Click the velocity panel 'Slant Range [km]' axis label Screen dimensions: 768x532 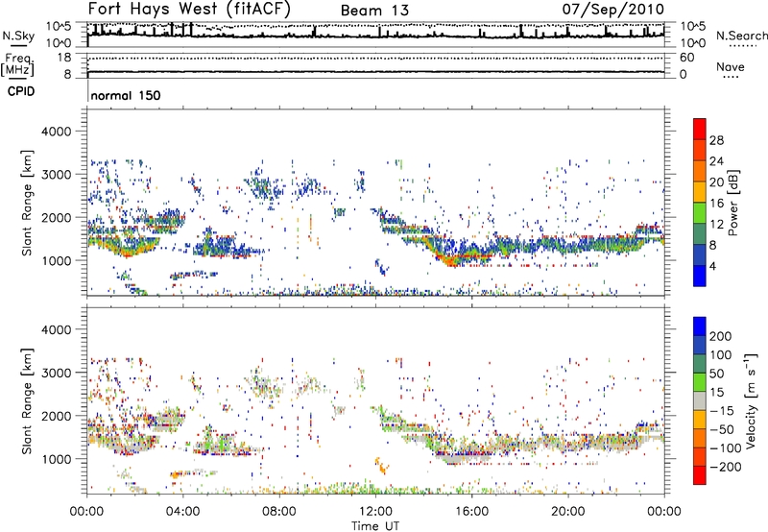pyautogui.click(x=27, y=400)
